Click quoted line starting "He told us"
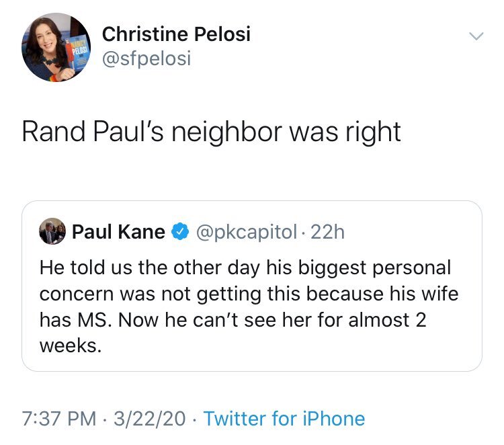 click(245, 268)
